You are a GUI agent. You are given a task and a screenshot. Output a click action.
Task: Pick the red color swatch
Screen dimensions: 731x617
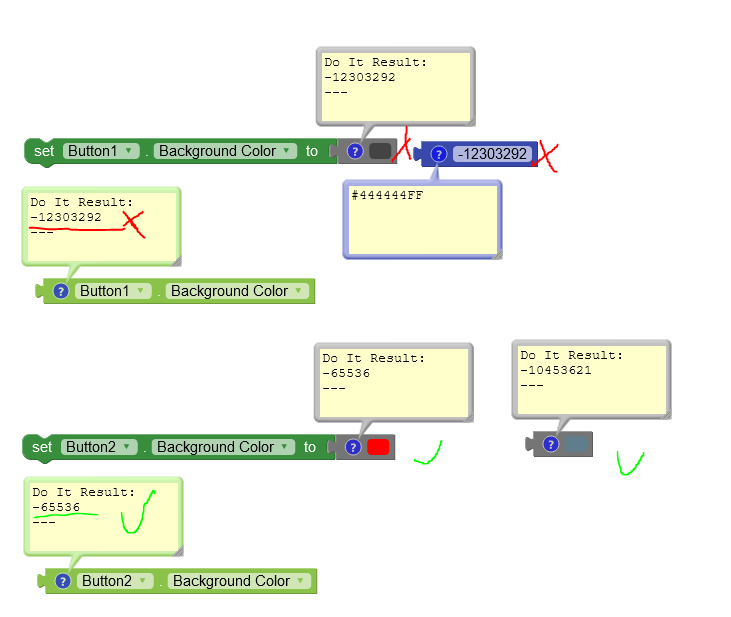[378, 447]
